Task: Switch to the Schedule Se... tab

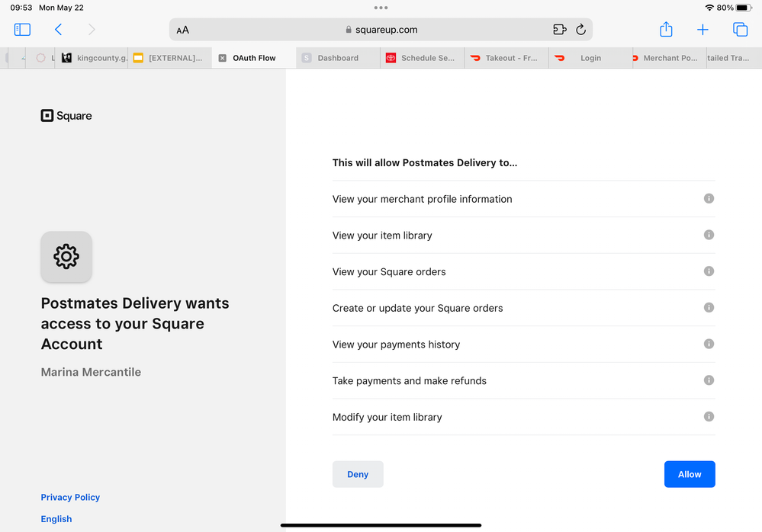Action: tap(427, 58)
